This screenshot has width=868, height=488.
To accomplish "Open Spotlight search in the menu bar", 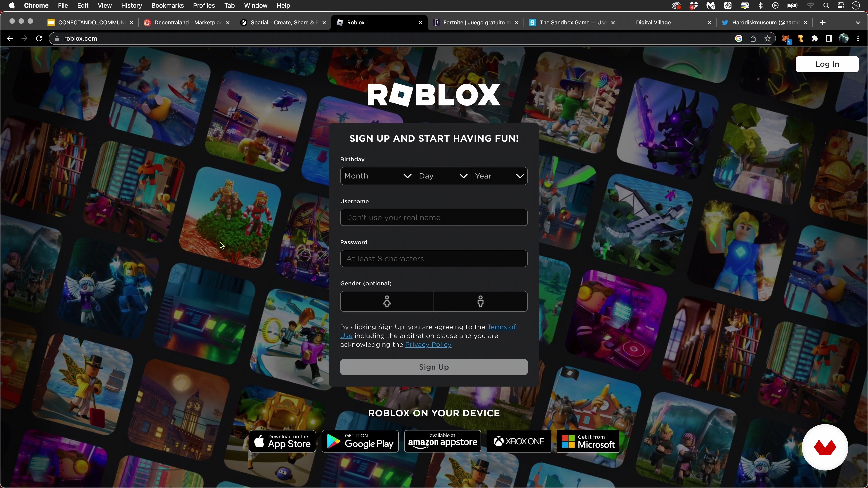I will pos(826,5).
